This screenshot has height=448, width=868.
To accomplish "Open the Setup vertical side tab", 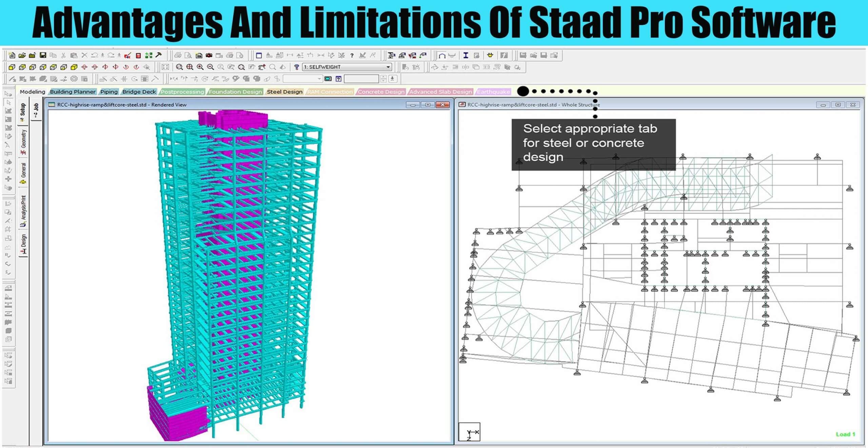I will pos(23,113).
